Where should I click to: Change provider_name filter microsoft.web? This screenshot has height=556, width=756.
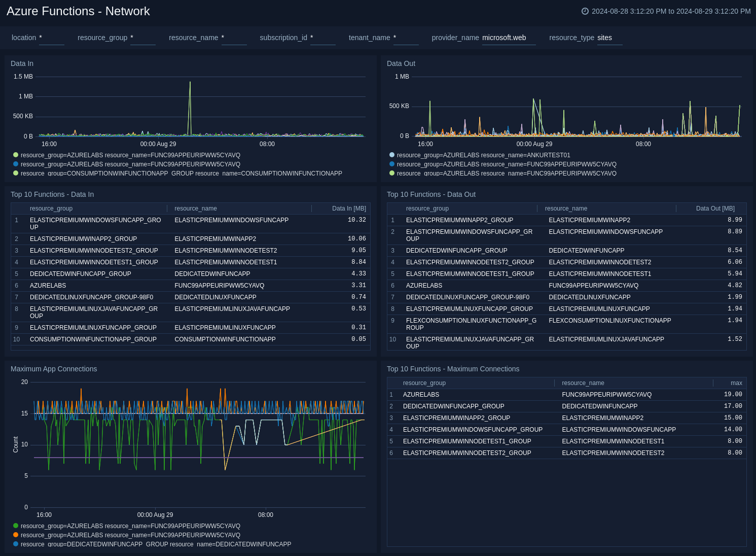[x=509, y=38]
